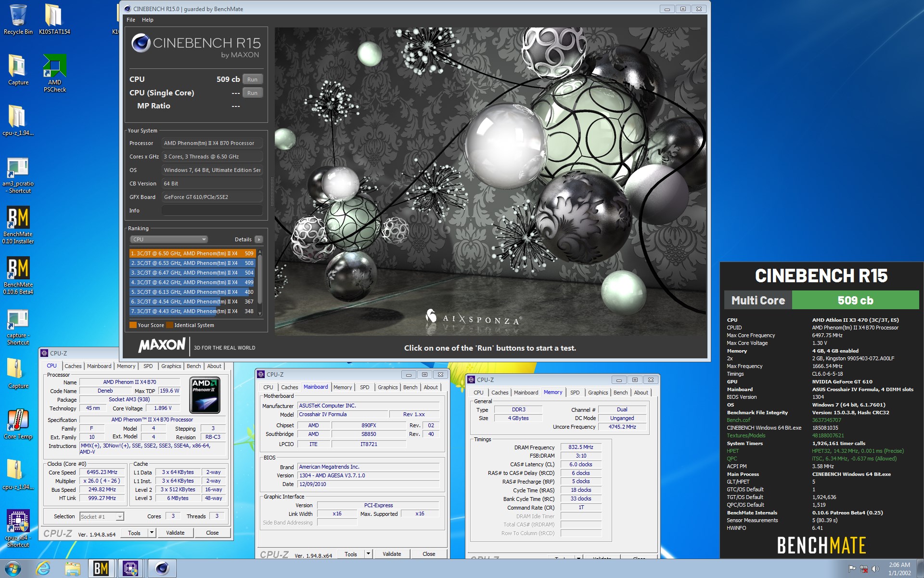Switch to CPU-Z in the taskbar
The width and height of the screenshot is (924, 578).
click(x=130, y=568)
